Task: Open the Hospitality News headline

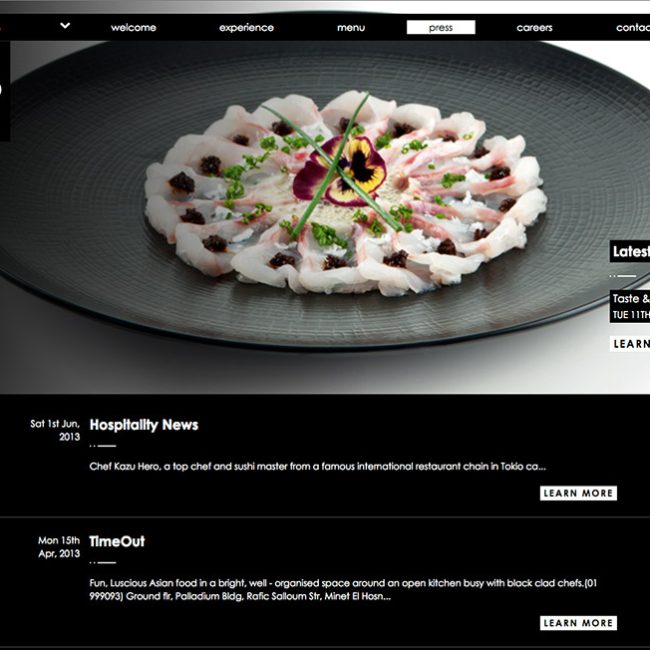Action: [x=144, y=425]
